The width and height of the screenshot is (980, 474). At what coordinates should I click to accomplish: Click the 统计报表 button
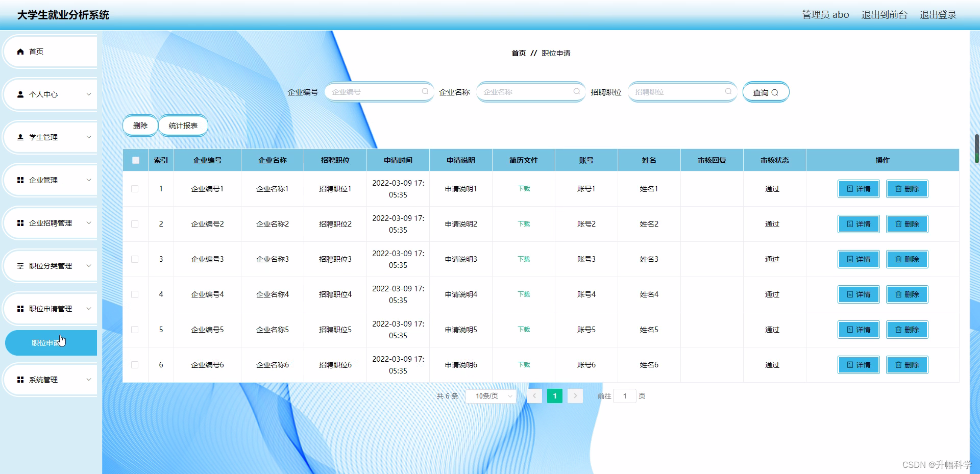coord(183,125)
